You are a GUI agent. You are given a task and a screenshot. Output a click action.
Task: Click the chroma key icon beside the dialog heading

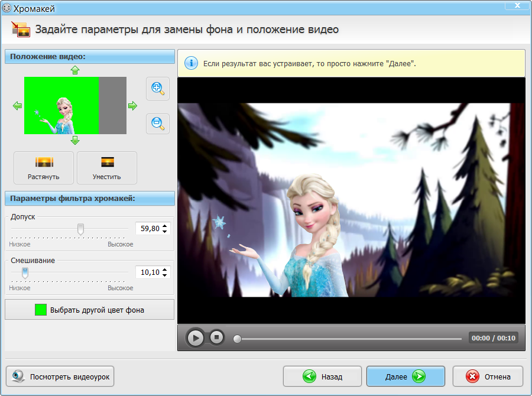20,29
